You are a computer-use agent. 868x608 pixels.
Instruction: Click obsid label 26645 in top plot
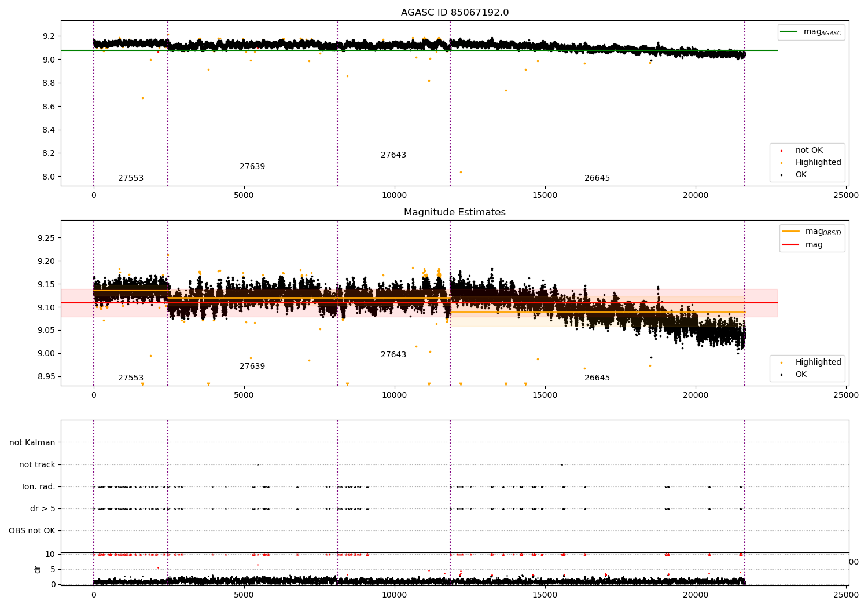click(597, 178)
